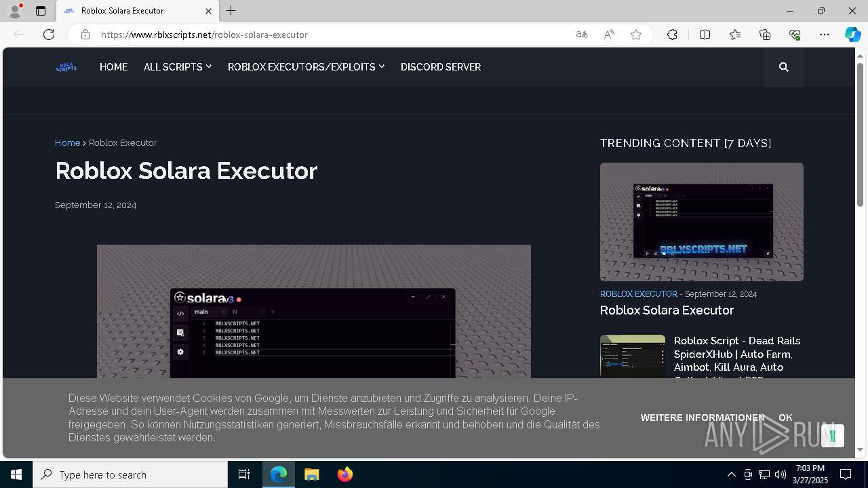Viewport: 868px width, 488px height.
Task: Open the Extensions puzzle icon
Action: click(672, 35)
